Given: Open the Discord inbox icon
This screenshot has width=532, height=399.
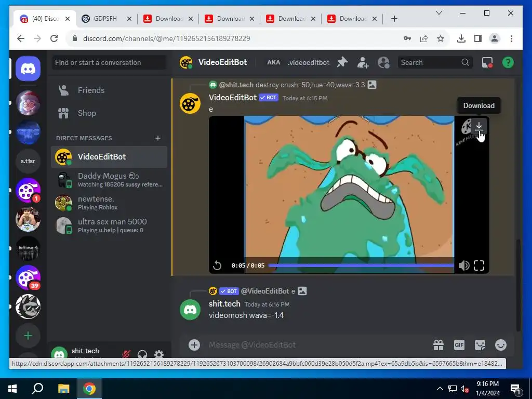Looking at the screenshot, I should tap(487, 62).
